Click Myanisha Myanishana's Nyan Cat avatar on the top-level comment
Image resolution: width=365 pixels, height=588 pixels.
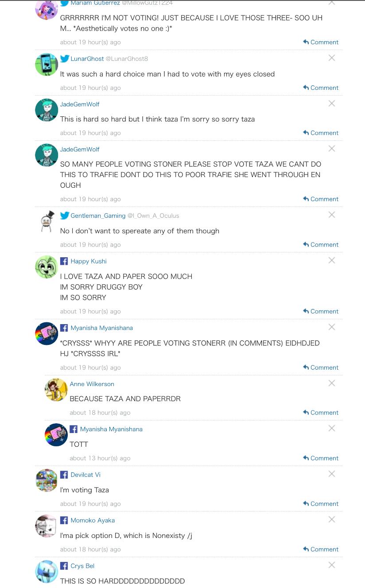[x=47, y=334]
